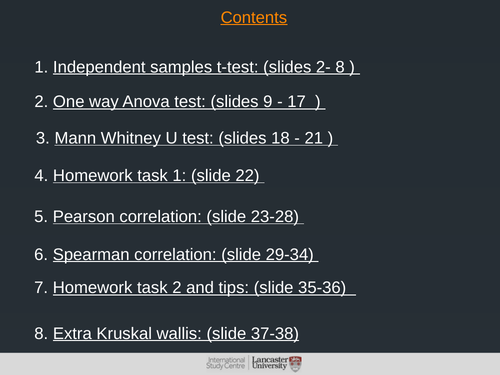Click the Lancaster University wordmark
The image size is (500, 375).
(x=270, y=363)
